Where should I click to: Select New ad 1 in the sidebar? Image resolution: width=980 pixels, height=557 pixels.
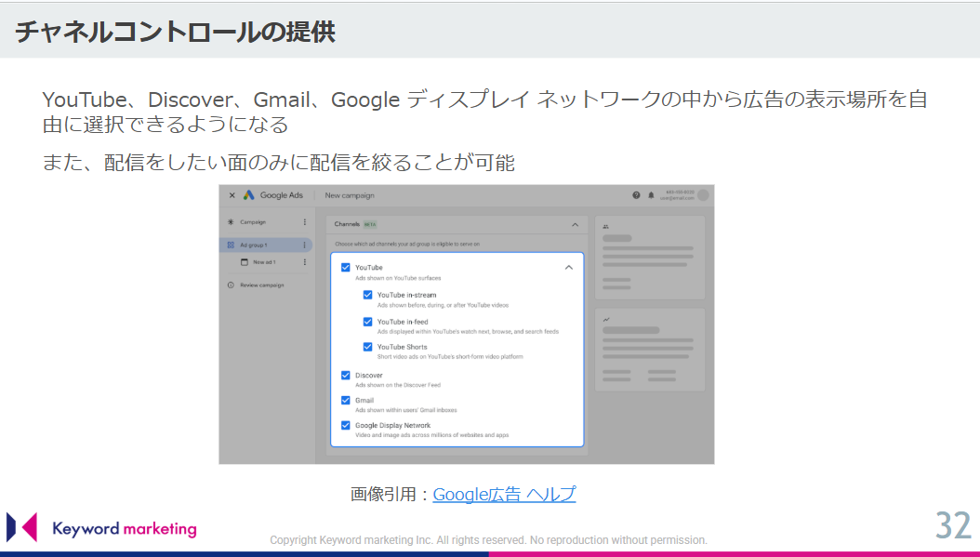[264, 262]
